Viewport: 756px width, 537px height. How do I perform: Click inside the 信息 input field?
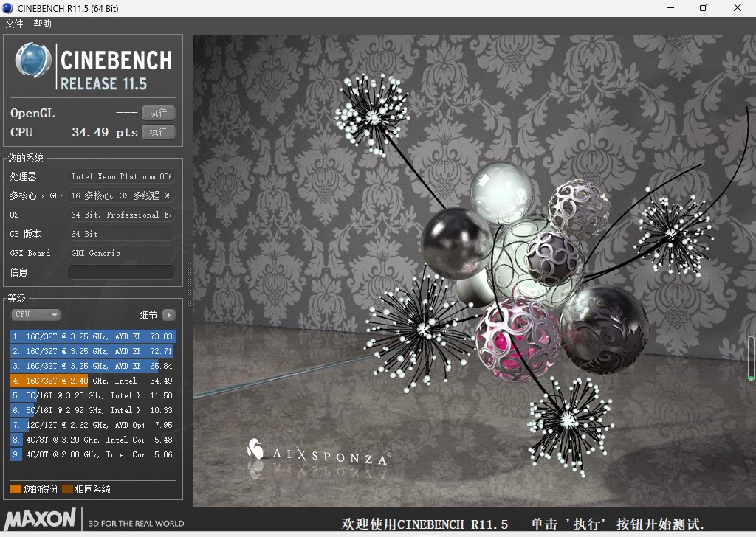coord(121,271)
